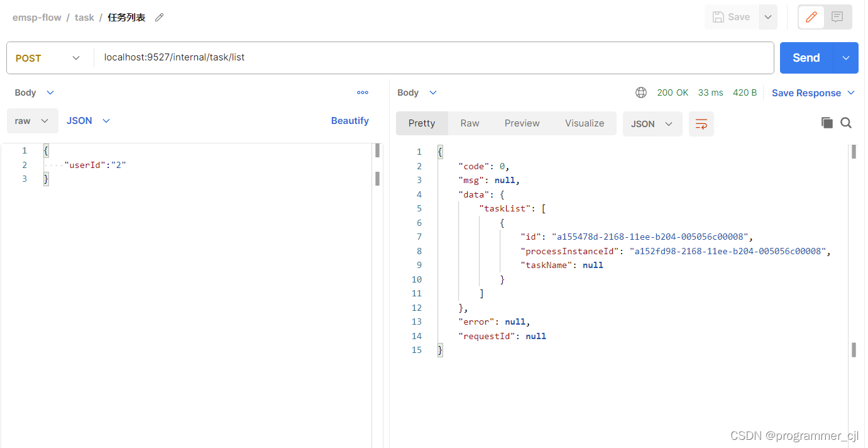Open the request JSON format dropdown
The width and height of the screenshot is (868, 448).
88,121
